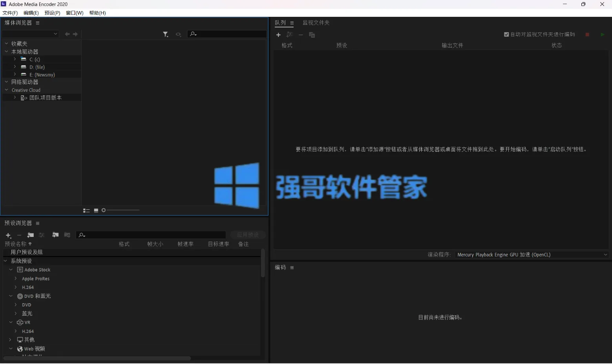Click the monitor icon beside 其他

click(x=20, y=340)
